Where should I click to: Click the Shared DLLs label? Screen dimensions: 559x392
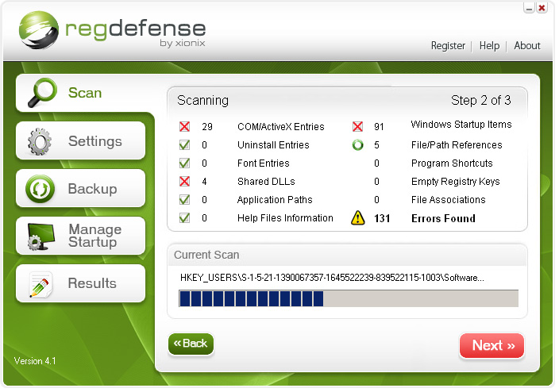[x=266, y=182]
